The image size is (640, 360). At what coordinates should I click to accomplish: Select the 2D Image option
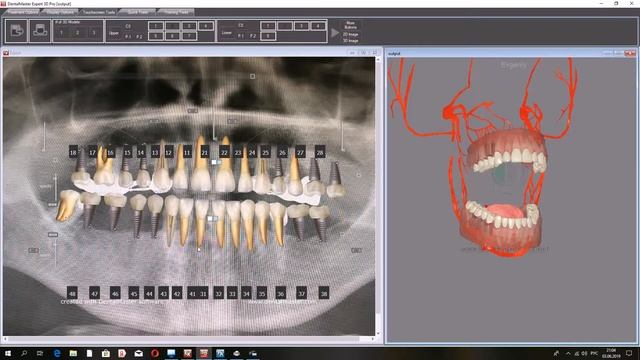click(350, 35)
